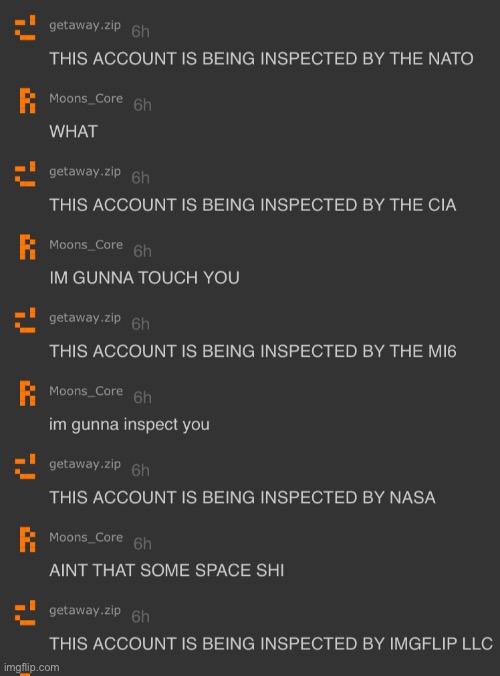Select the 'im gunna inspect you' message
This screenshot has height=676, width=500.
[129, 424]
